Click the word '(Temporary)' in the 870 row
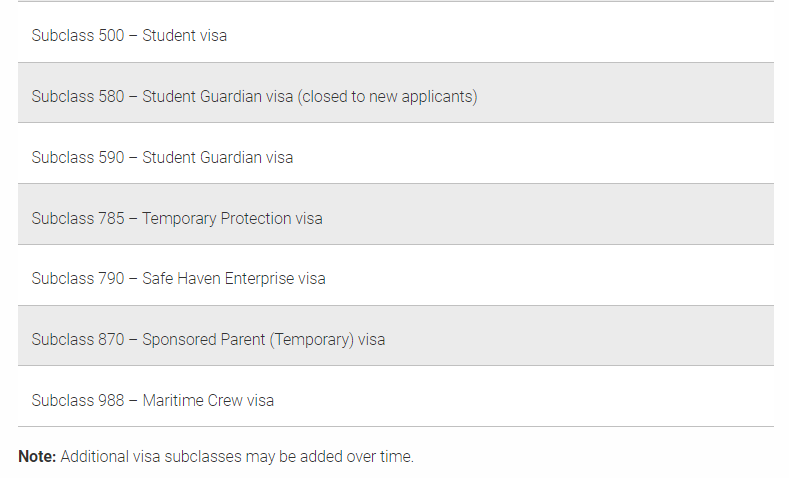This screenshot has height=478, width=789. pyautogui.click(x=311, y=340)
